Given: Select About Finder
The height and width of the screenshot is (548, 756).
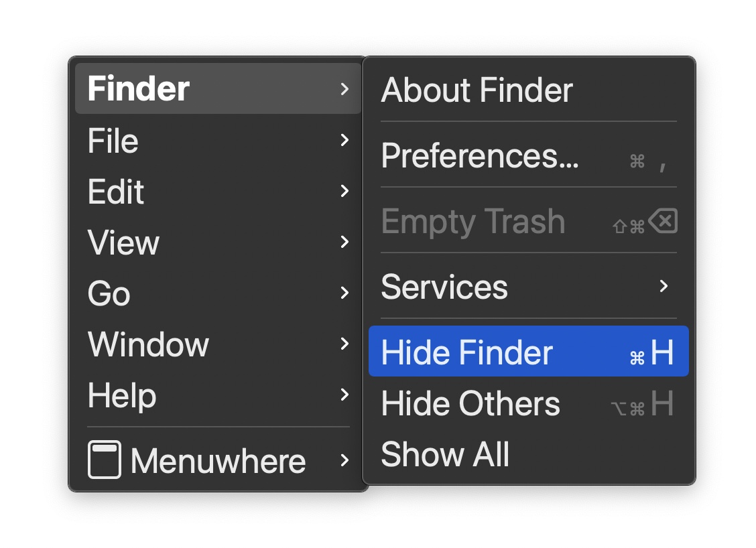Looking at the screenshot, I should coord(477,90).
